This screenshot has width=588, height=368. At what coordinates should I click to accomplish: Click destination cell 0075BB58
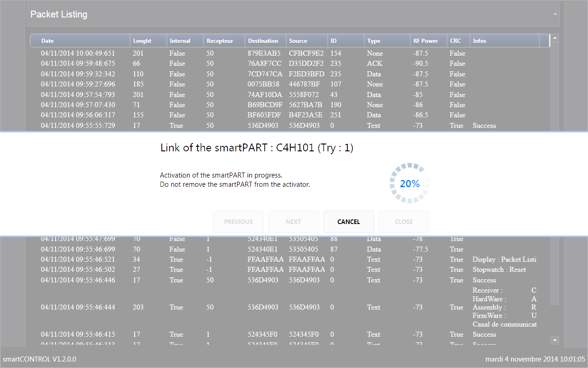(263, 84)
